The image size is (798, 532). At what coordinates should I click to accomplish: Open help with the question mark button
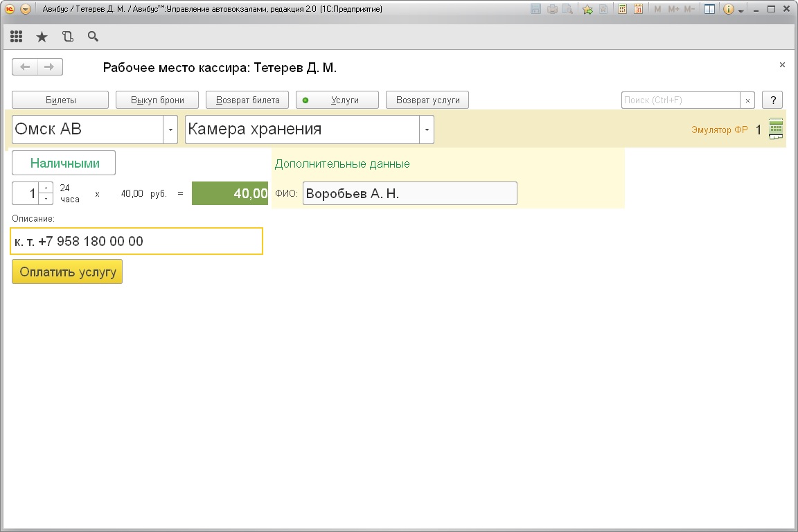[x=772, y=100]
